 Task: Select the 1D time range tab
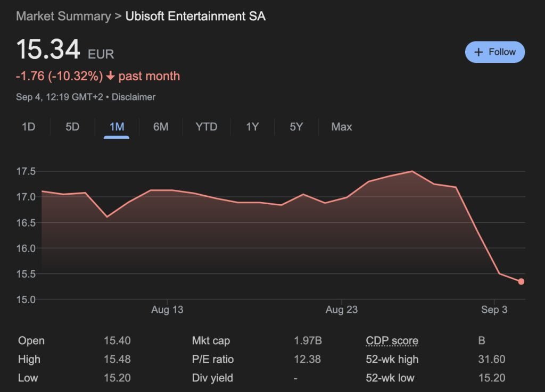click(29, 127)
